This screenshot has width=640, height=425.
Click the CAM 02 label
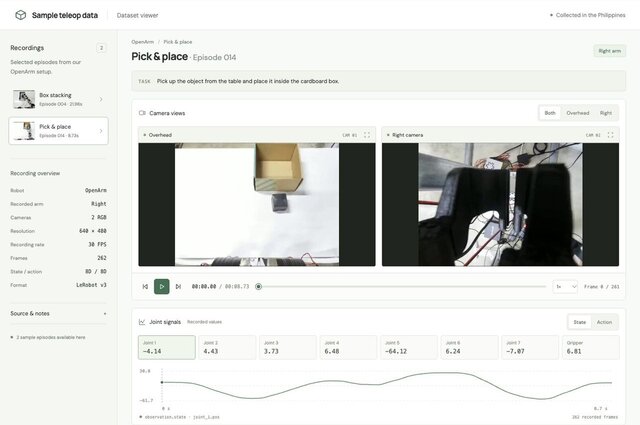593,135
